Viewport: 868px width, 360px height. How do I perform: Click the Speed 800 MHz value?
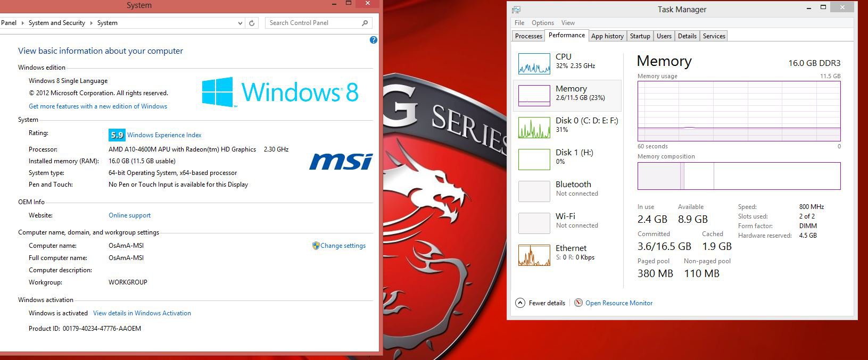click(x=812, y=207)
